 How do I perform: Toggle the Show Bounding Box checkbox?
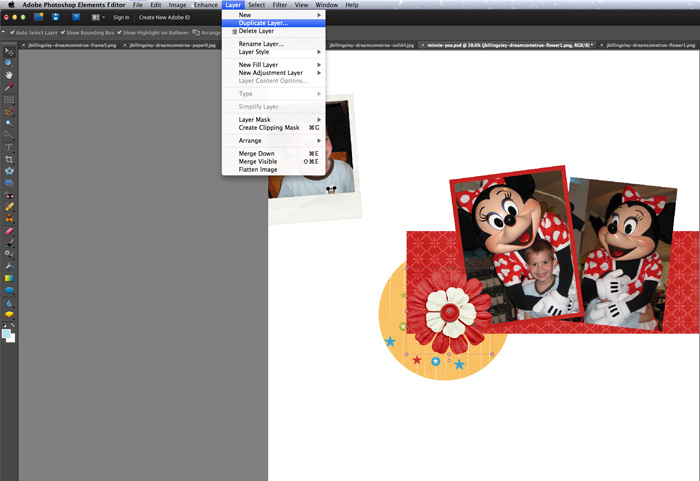(63, 33)
